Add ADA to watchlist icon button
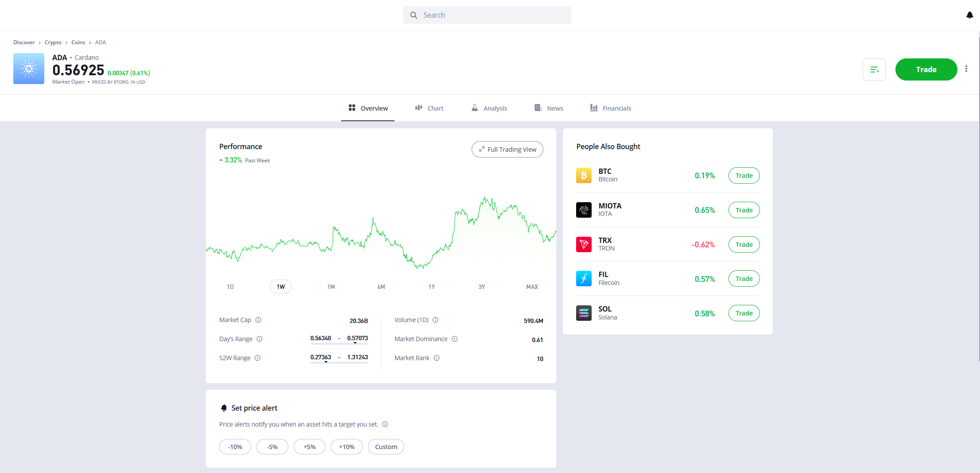Screen dimensions: 980x473 point(874,69)
